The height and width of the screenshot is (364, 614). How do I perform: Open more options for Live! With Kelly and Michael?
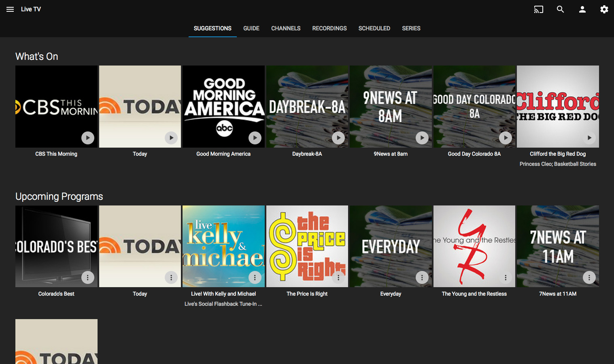[255, 277]
